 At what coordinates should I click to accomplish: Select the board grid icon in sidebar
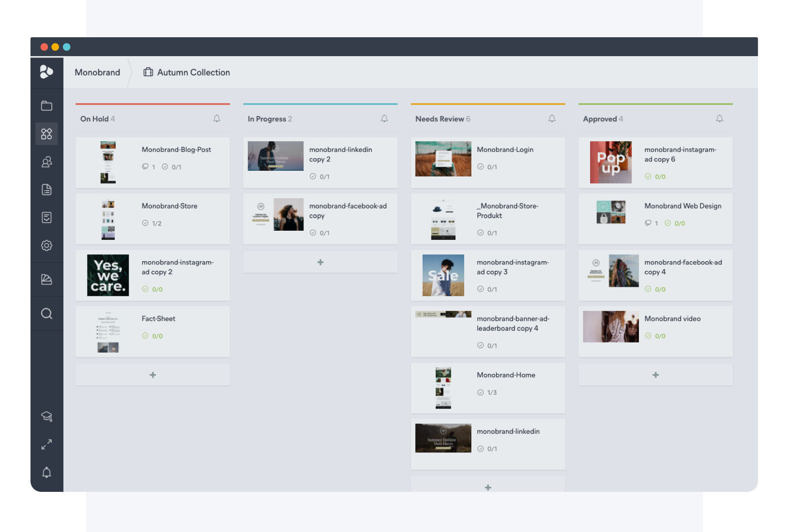[x=46, y=133]
